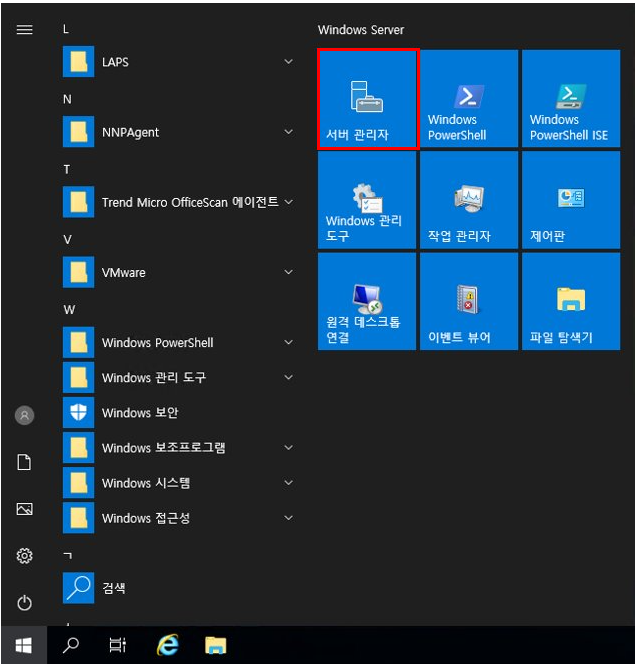The image size is (638, 667).
Task: Expand Windows PowerShell folder chevron
Action: pos(289,342)
